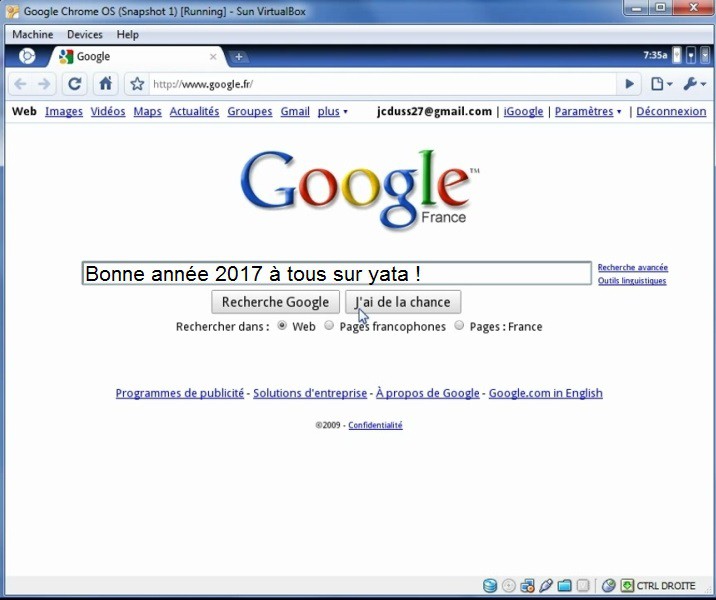Open Solutions d'entreprise link

point(310,393)
